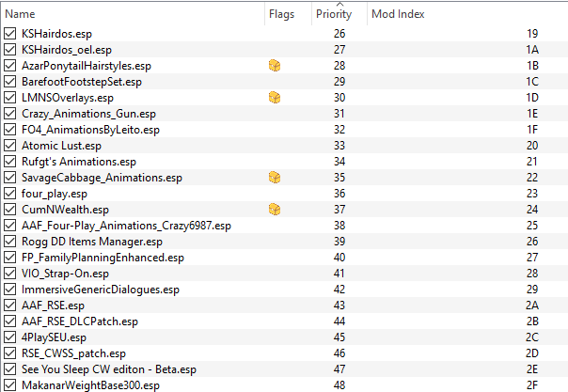The image size is (568, 392).
Task: Click mod index 2E for See You Sleep
Action: pos(532,369)
